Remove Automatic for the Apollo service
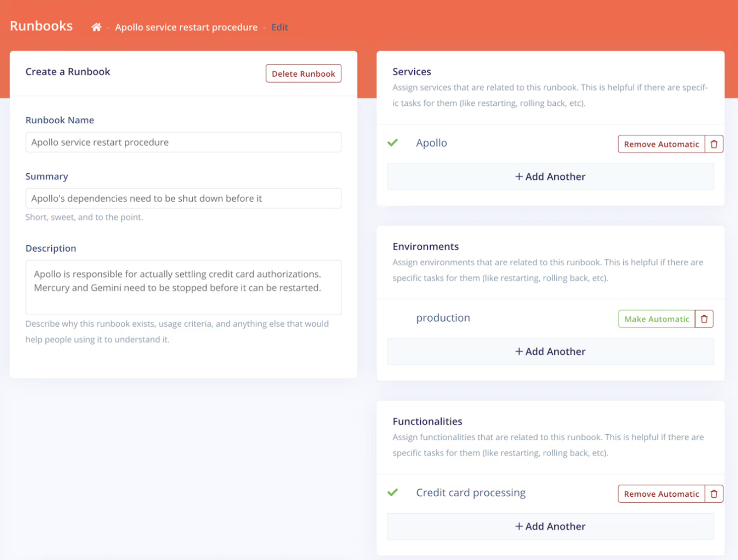Viewport: 738px width, 560px height. click(x=661, y=144)
